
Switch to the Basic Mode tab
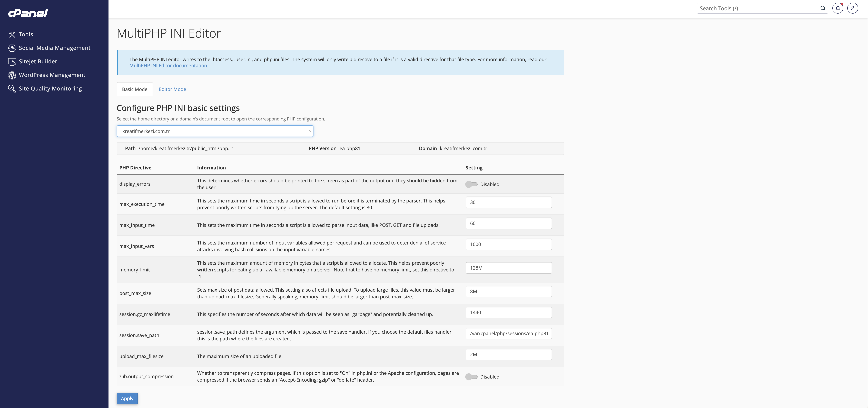(134, 89)
